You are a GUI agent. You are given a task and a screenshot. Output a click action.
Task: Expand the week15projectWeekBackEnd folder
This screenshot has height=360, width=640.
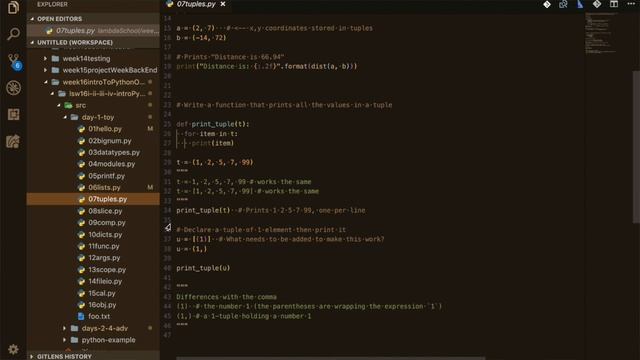click(x=93, y=70)
